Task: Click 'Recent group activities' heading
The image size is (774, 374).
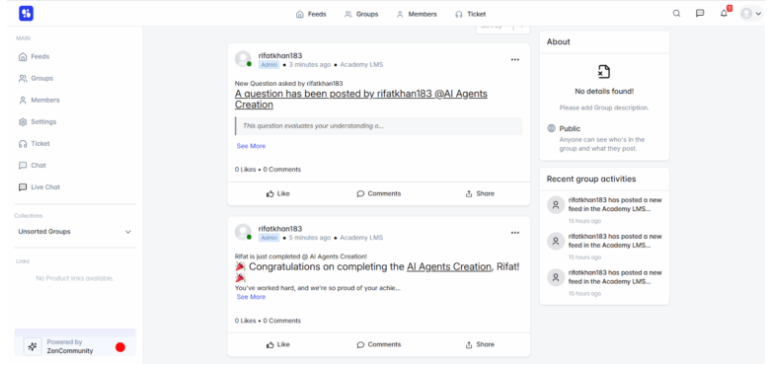Action: (591, 179)
